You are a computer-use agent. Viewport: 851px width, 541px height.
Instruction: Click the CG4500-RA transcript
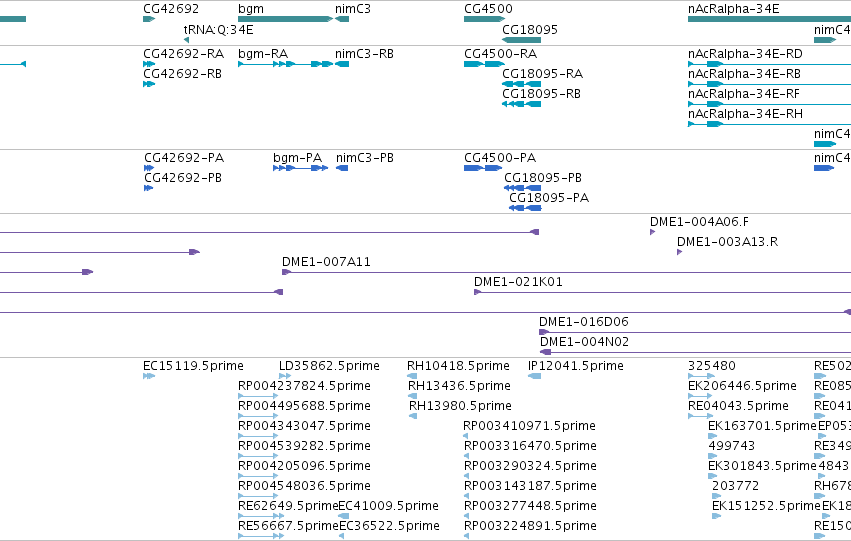click(x=484, y=64)
